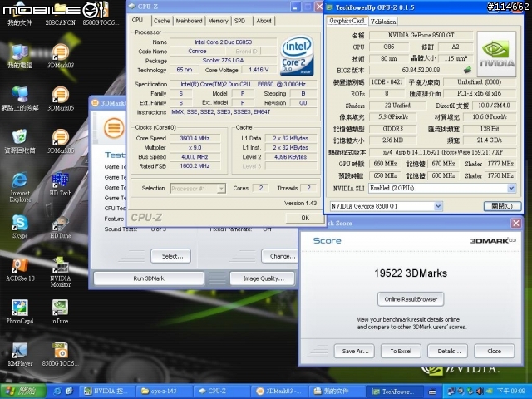532x399 pixels.
Task: Open the 3DMark03 desktop shortcut
Action: pyautogui.click(x=61, y=57)
